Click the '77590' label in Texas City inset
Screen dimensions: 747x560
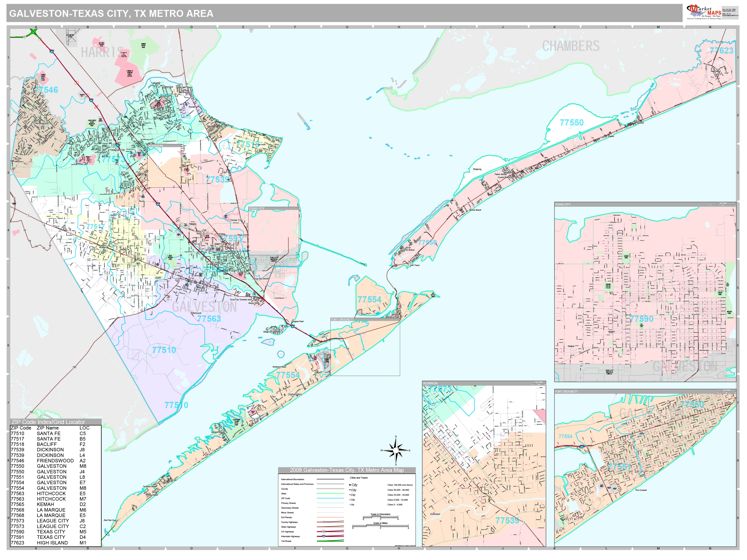(x=641, y=319)
